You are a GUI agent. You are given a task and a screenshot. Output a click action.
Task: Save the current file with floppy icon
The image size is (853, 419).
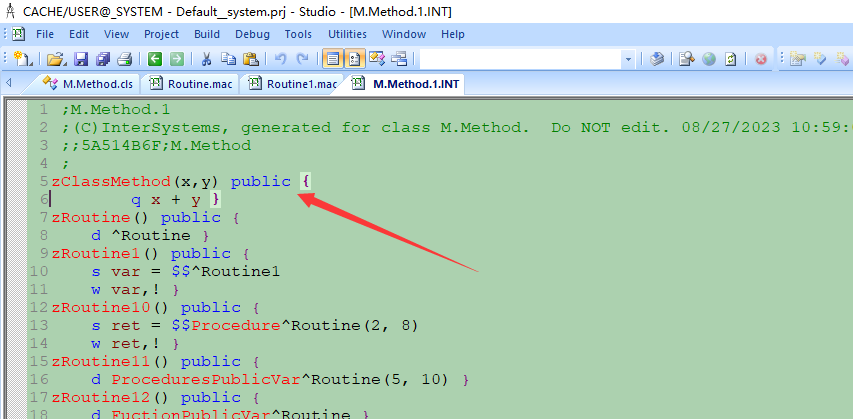tap(81, 59)
